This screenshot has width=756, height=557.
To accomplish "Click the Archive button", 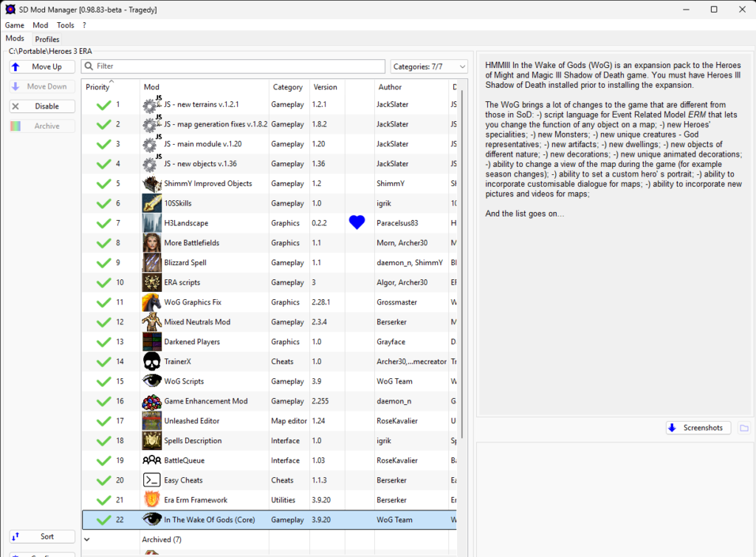I will pos(42,126).
